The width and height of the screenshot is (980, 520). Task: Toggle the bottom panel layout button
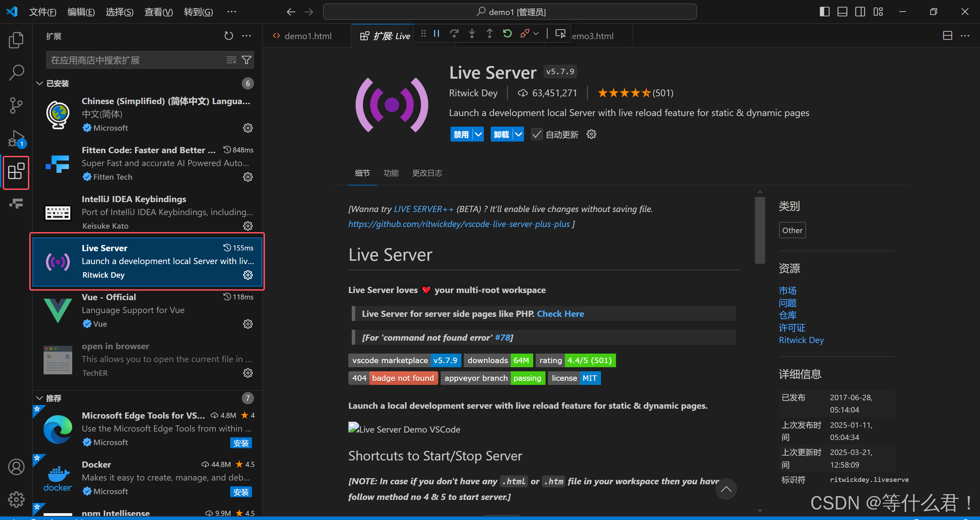[842, 12]
